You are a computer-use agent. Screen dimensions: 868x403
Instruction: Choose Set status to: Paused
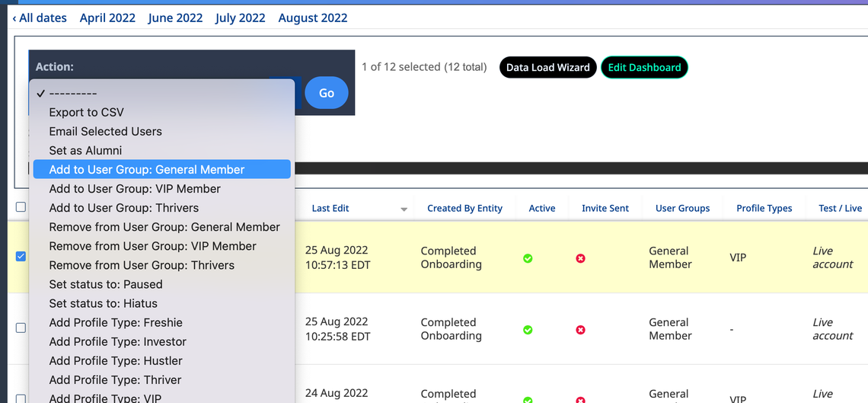click(x=161, y=284)
